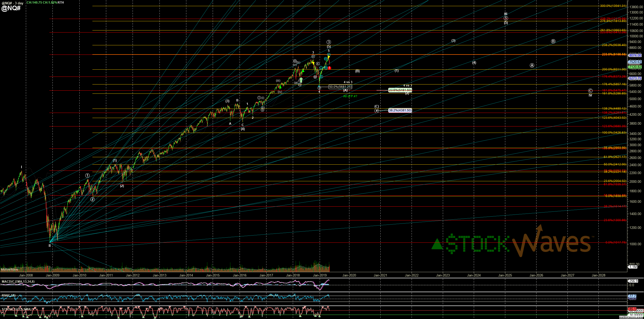Select the circled 4 wave target label
644x319 pixels.
(x=377, y=111)
